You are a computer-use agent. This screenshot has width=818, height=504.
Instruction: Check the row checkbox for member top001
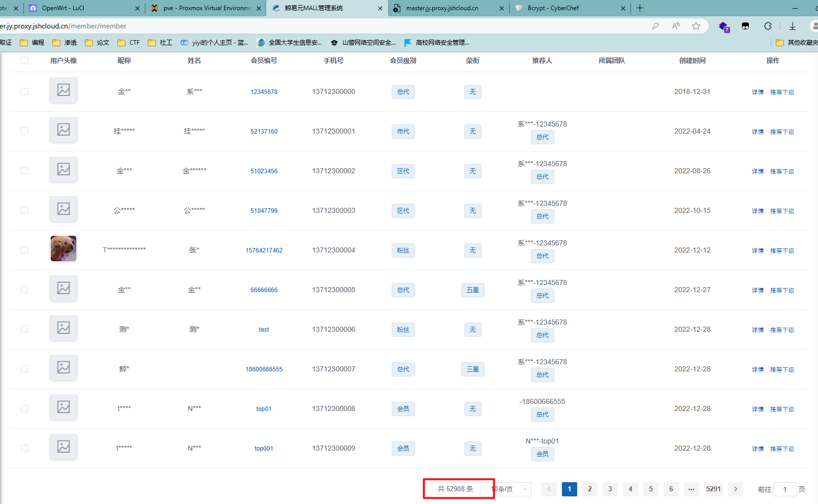pos(24,448)
